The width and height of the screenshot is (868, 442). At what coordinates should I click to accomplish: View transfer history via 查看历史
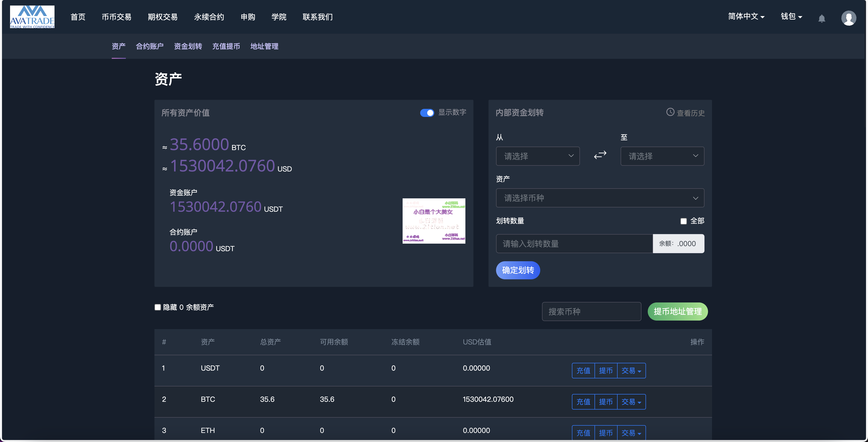pos(690,113)
